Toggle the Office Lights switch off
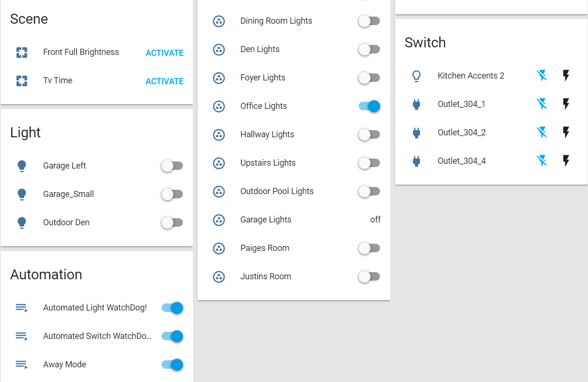This screenshot has width=588, height=382. pyautogui.click(x=370, y=106)
